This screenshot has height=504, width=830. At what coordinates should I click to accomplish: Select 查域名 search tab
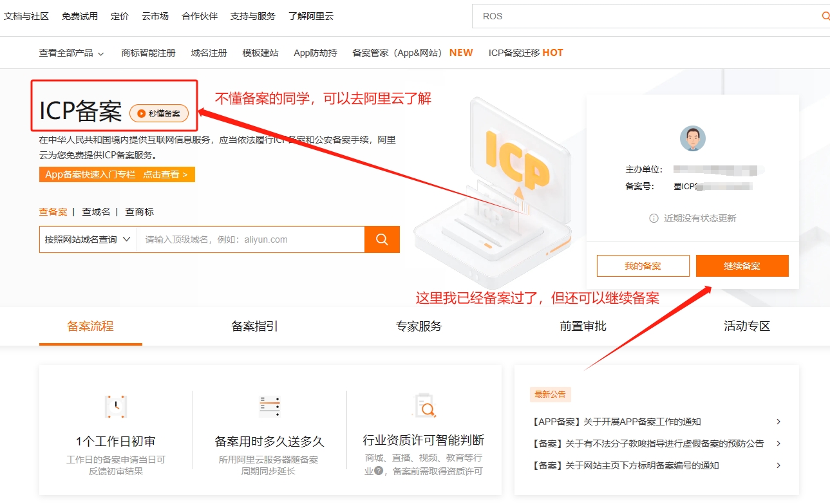click(96, 212)
